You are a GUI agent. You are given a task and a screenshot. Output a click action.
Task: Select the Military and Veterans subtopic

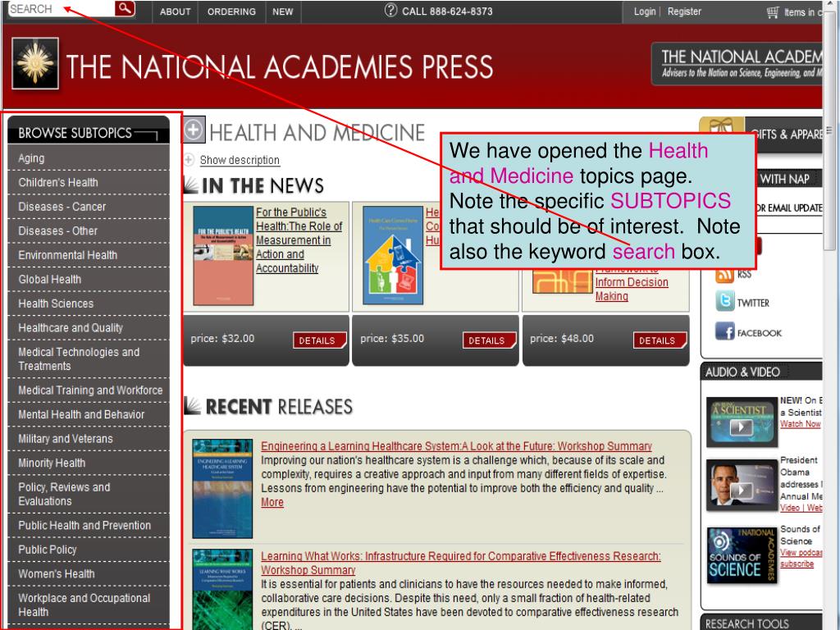point(89,438)
